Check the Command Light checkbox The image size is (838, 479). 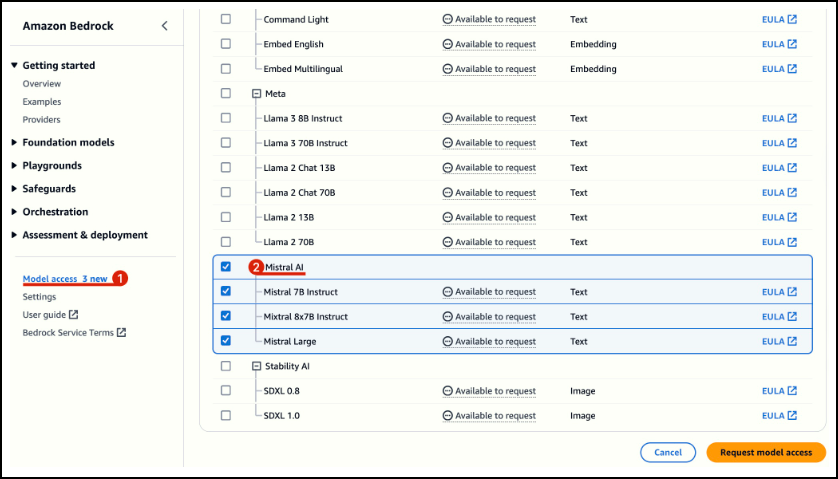pos(226,19)
